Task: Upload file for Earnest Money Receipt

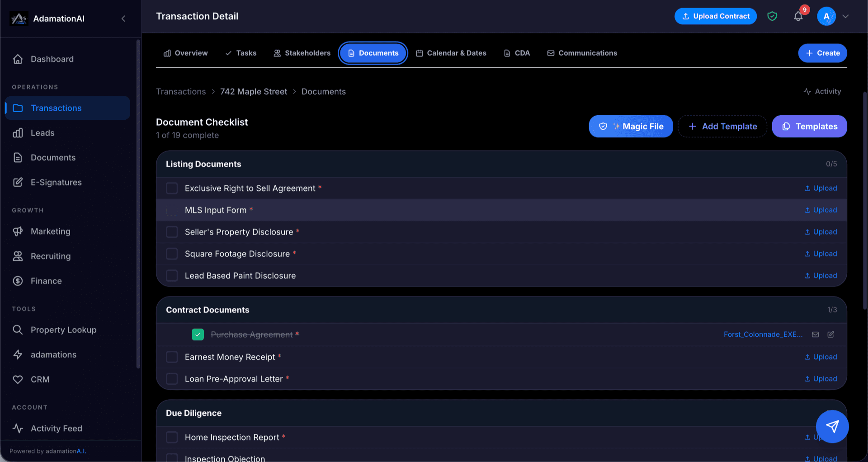Action: pyautogui.click(x=821, y=357)
